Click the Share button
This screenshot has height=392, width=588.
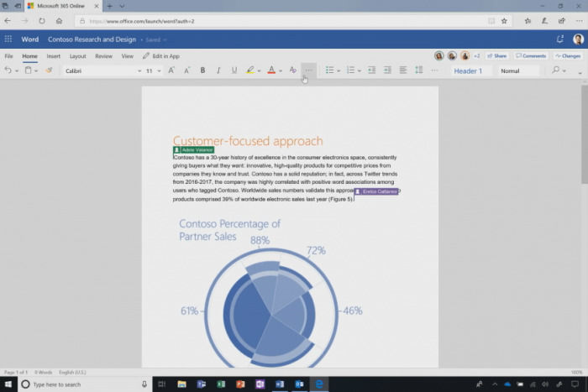click(x=497, y=56)
